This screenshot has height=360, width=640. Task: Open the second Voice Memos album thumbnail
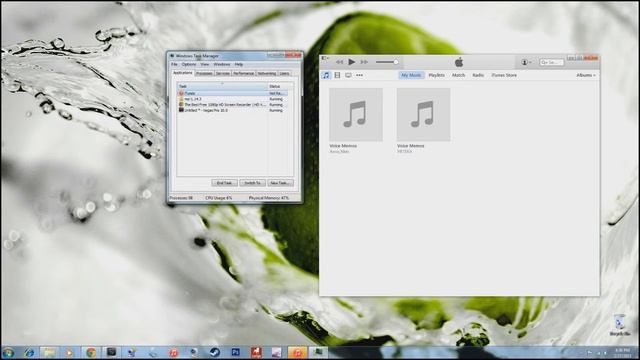(423, 115)
